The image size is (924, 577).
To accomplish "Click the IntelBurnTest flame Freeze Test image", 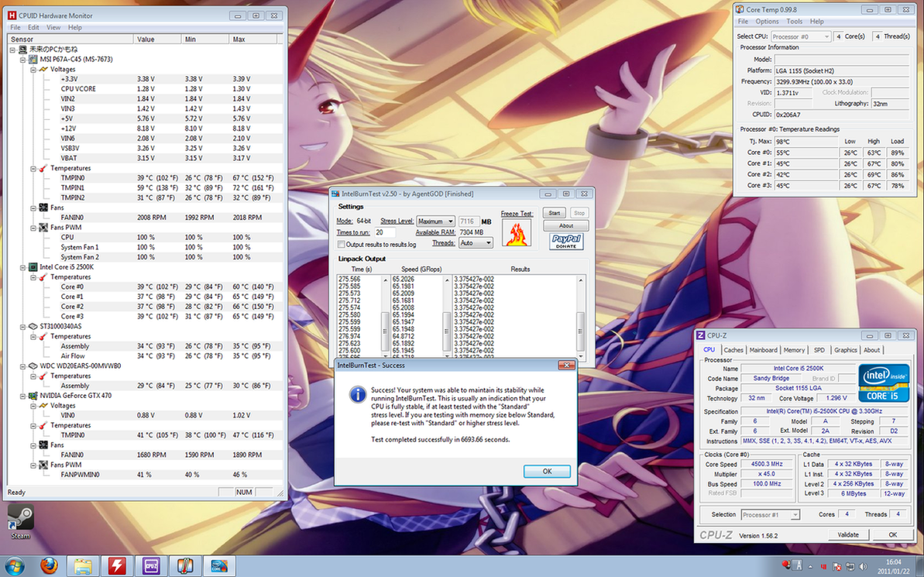I will click(517, 233).
